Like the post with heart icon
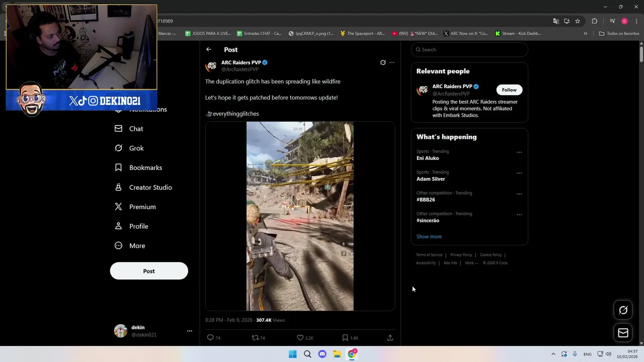 pyautogui.click(x=300, y=338)
